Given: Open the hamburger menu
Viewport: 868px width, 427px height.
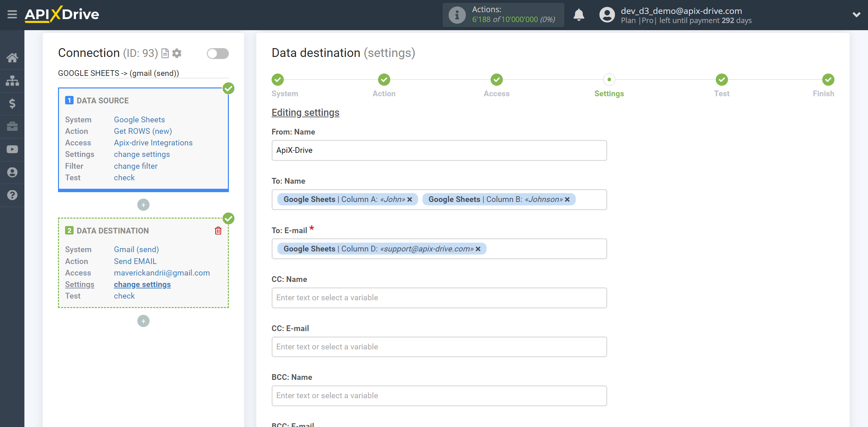Looking at the screenshot, I should click(x=12, y=15).
